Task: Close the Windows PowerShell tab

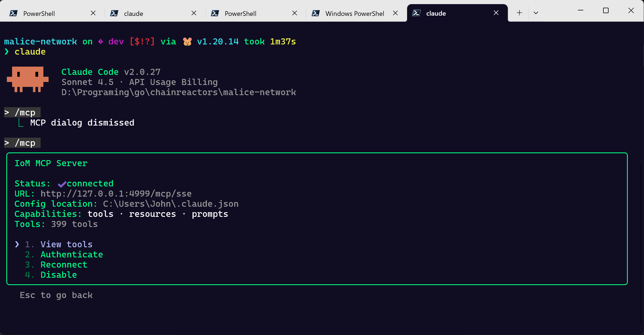Action: pos(395,13)
